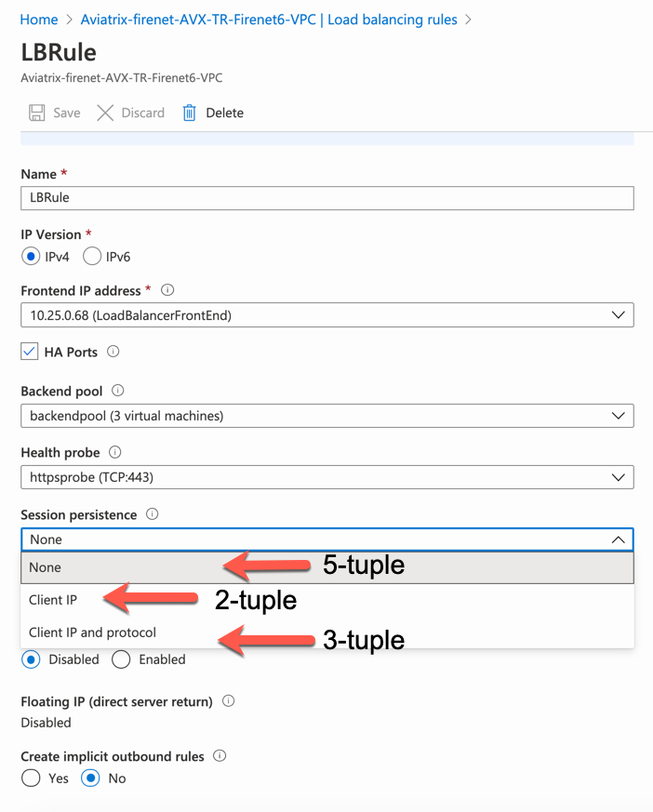
Task: Choose Client IP and protocol option
Action: (x=92, y=632)
